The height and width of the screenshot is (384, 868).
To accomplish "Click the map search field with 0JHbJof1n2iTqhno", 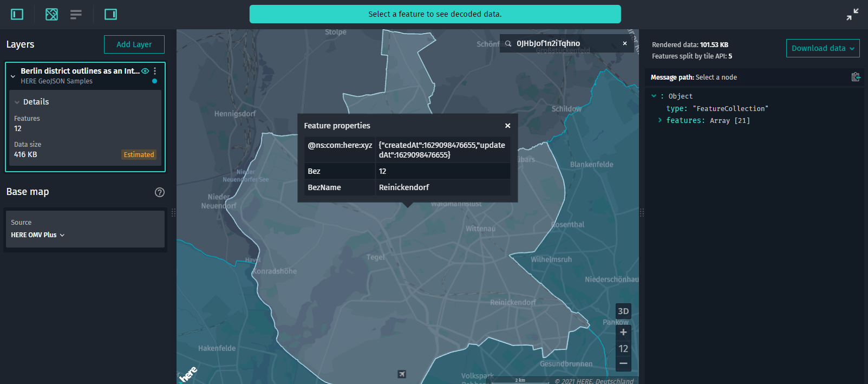I will pos(566,43).
